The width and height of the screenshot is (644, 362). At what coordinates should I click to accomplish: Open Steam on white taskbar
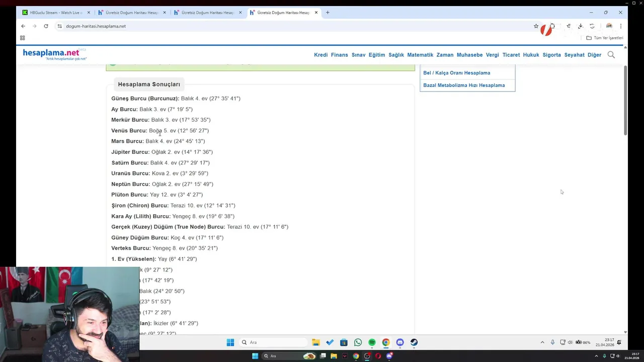pos(414,342)
